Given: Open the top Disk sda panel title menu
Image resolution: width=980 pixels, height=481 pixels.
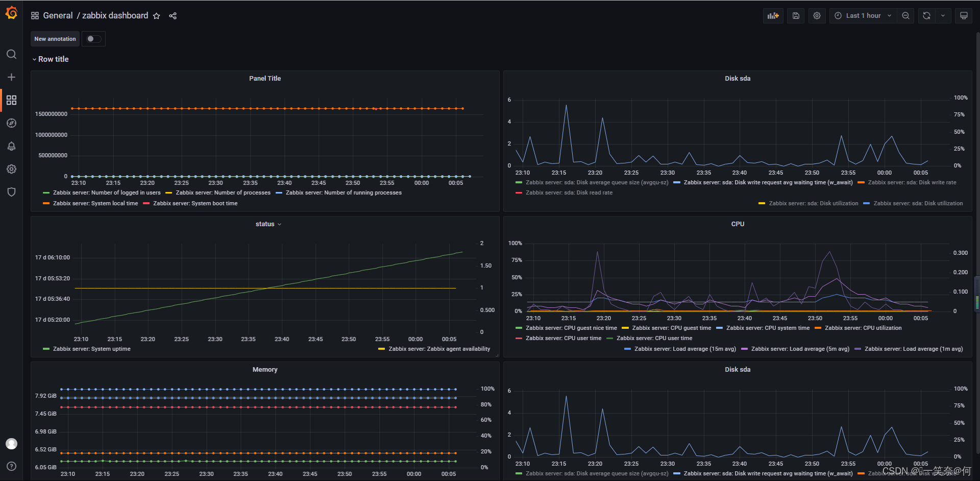Looking at the screenshot, I should pyautogui.click(x=738, y=79).
